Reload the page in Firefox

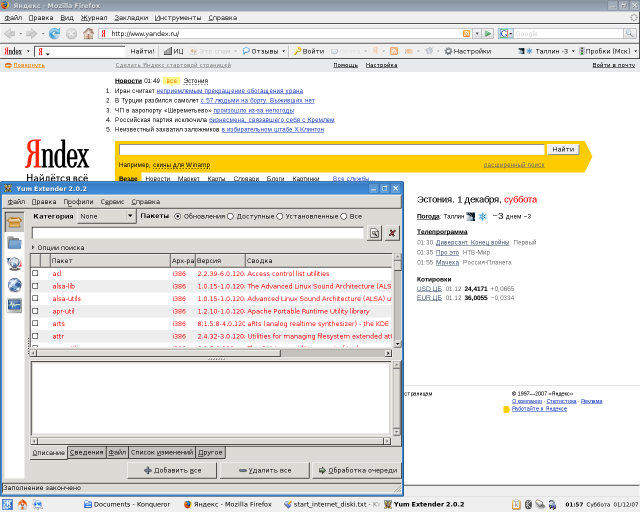coord(54,33)
